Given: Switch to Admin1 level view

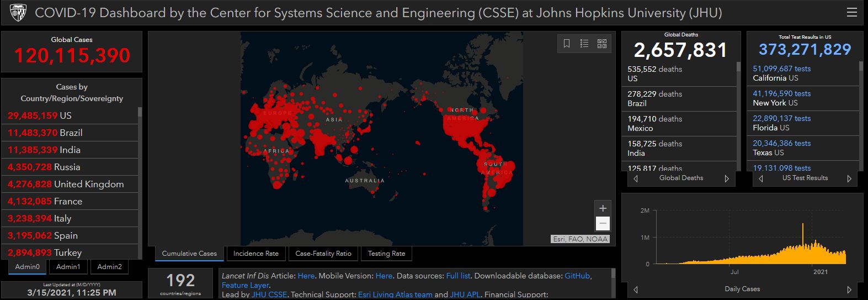Looking at the screenshot, I should point(68,267).
